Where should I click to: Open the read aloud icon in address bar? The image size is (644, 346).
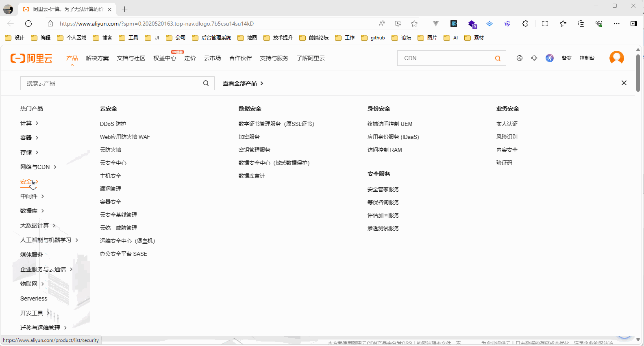[381, 24]
